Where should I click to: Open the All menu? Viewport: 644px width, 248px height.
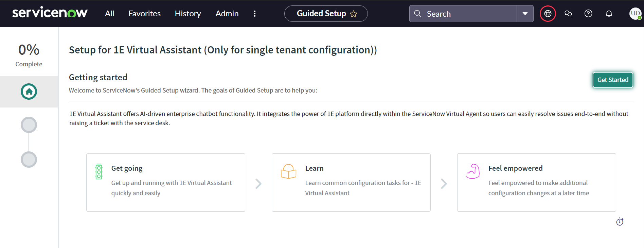109,14
